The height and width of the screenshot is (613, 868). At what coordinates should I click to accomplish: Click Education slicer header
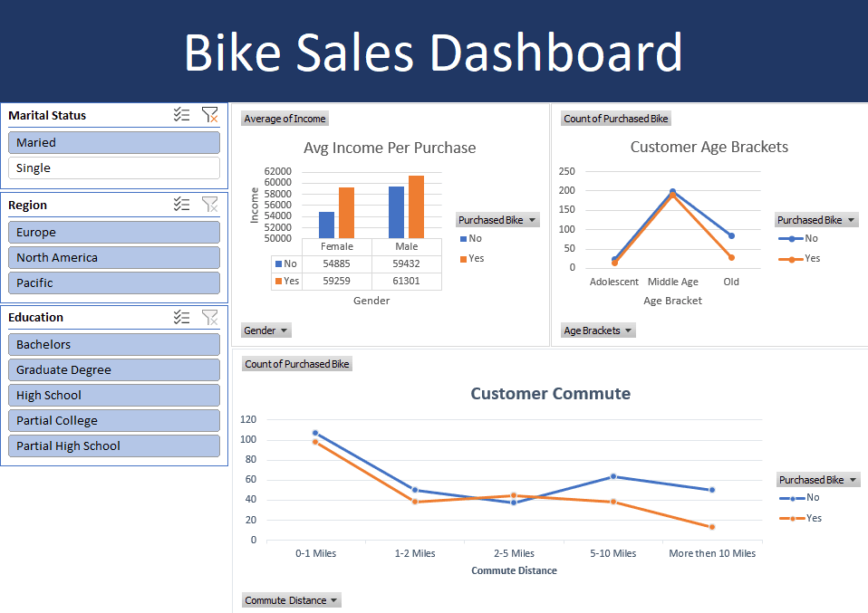36,318
